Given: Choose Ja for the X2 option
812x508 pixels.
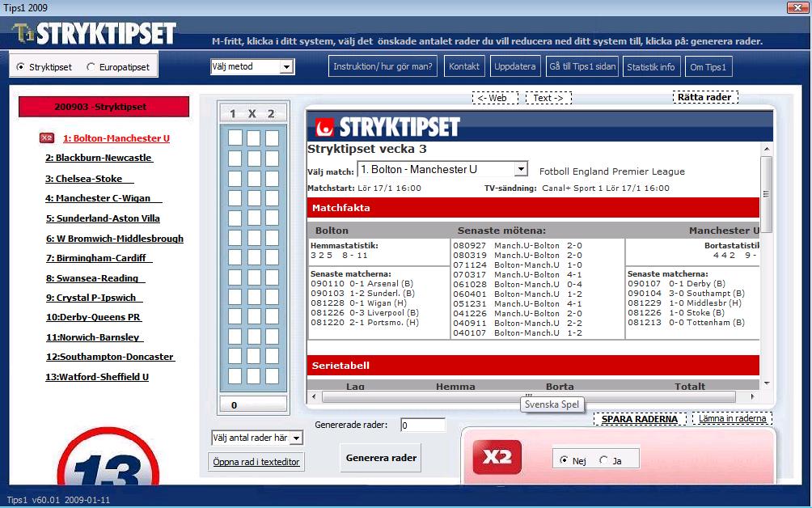Looking at the screenshot, I should (x=603, y=460).
